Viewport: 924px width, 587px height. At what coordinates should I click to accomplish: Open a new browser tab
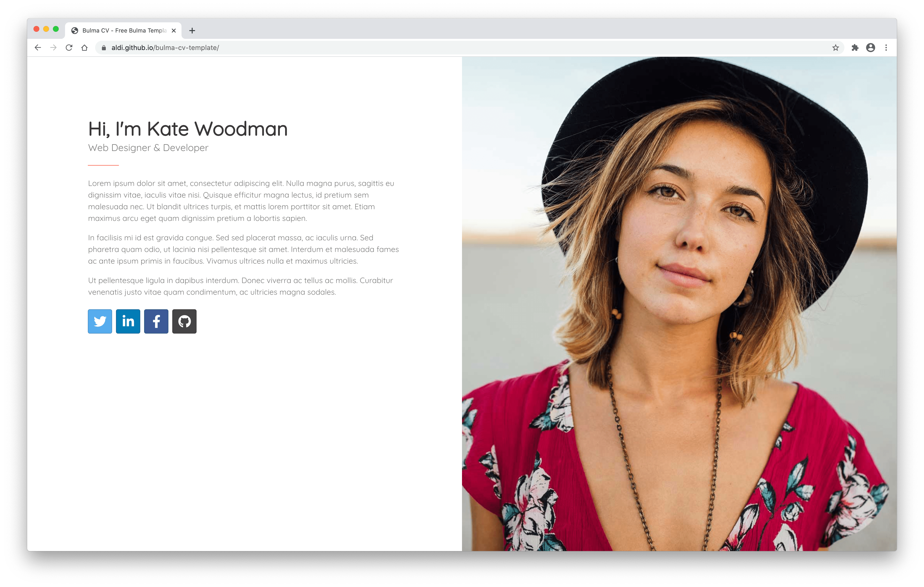[x=192, y=30]
